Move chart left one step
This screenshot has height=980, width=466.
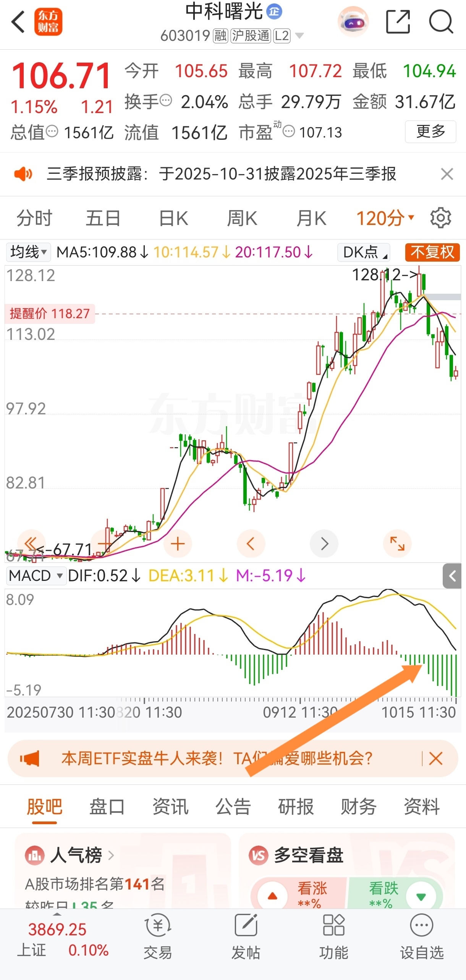click(x=251, y=543)
